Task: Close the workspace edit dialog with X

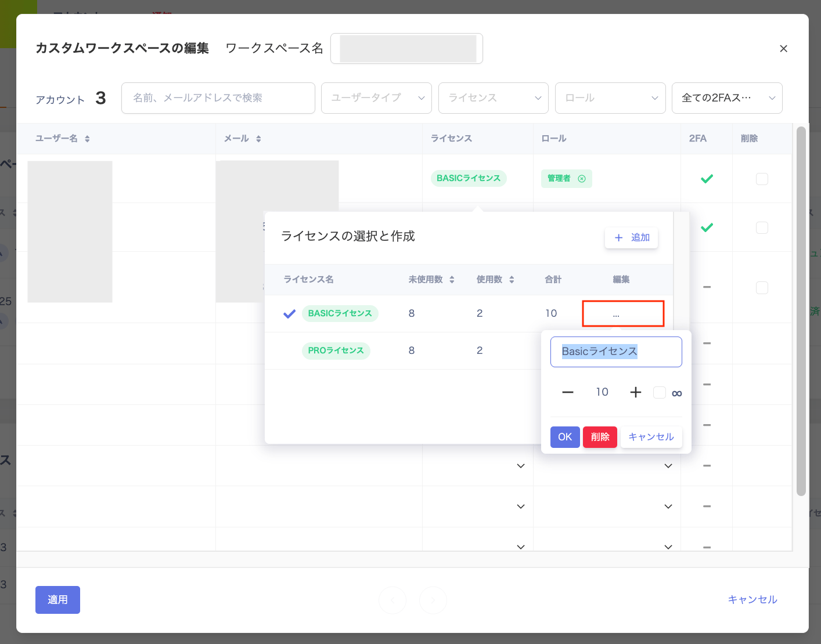Action: tap(783, 49)
